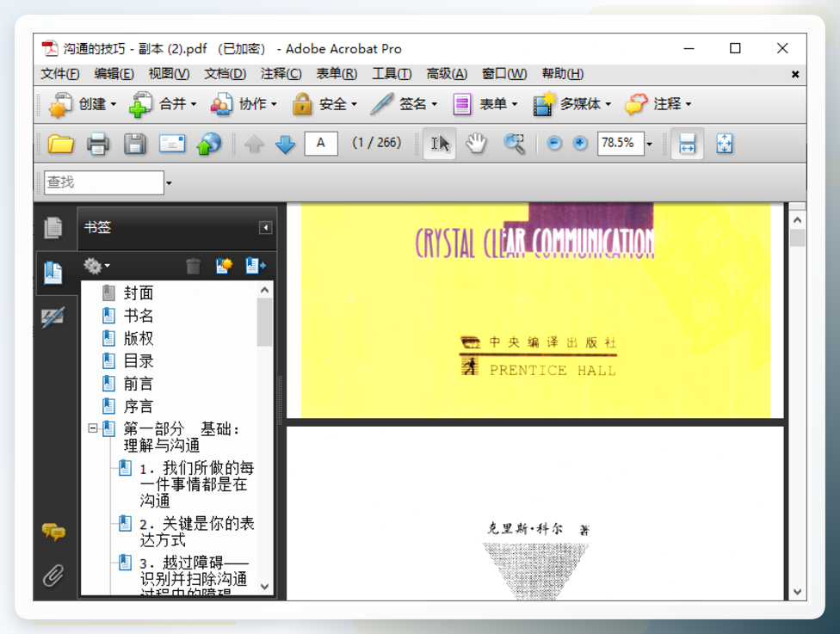Show the Pages thumbnails panel
This screenshot has height=634, width=840.
pos(53,228)
